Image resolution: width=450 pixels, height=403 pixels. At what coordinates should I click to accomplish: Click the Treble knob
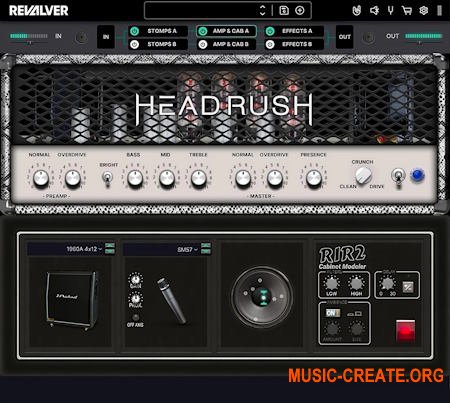(199, 178)
